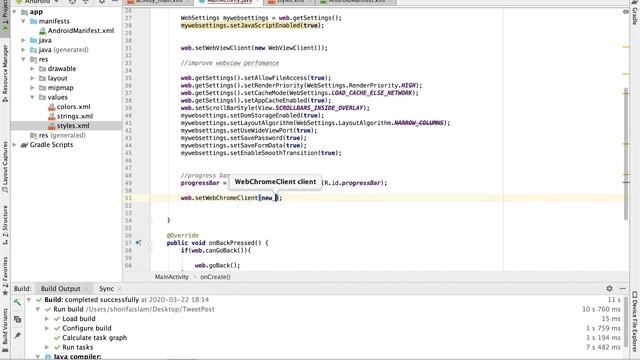Viewport: 640px width, 360px height.
Task: Expand the Configure build node
Action: click(x=47, y=329)
